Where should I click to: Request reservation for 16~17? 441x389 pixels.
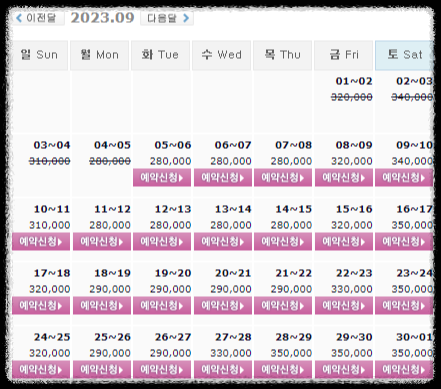coord(404,241)
